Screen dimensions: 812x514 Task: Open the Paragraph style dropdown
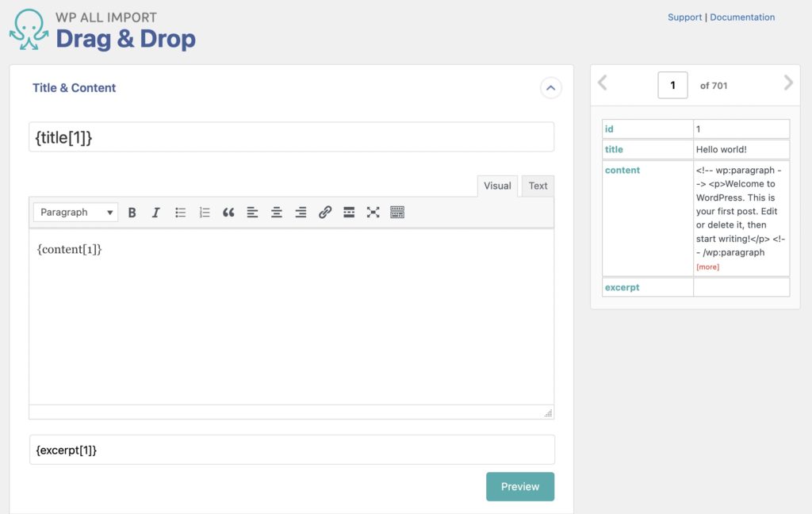[75, 212]
